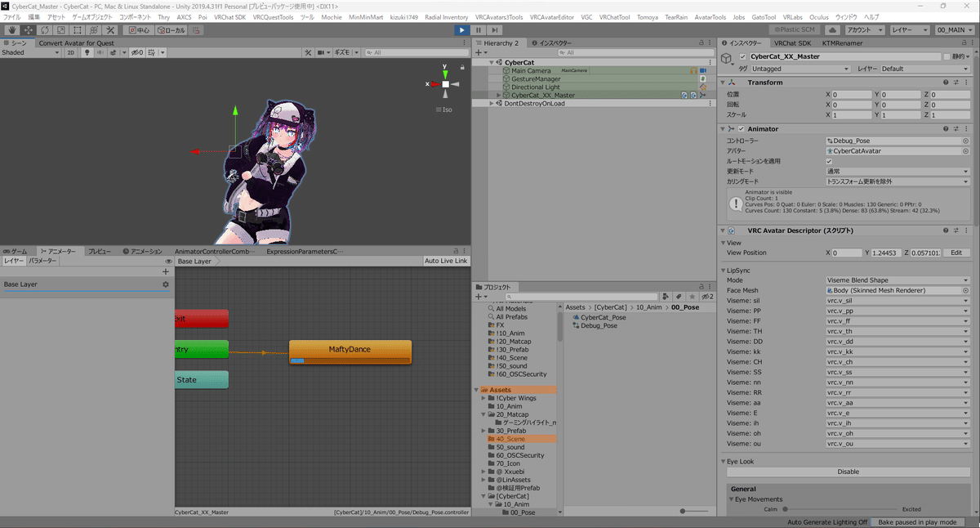This screenshot has width=980, height=528.
Task: Add a new animator layer
Action: click(x=166, y=271)
